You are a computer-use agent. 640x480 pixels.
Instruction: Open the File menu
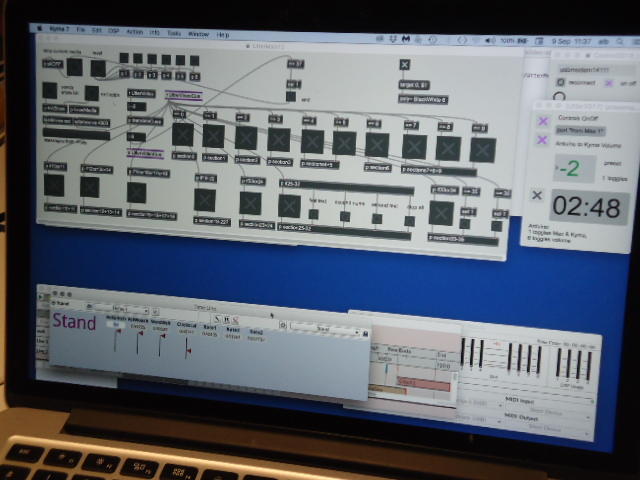click(x=80, y=30)
